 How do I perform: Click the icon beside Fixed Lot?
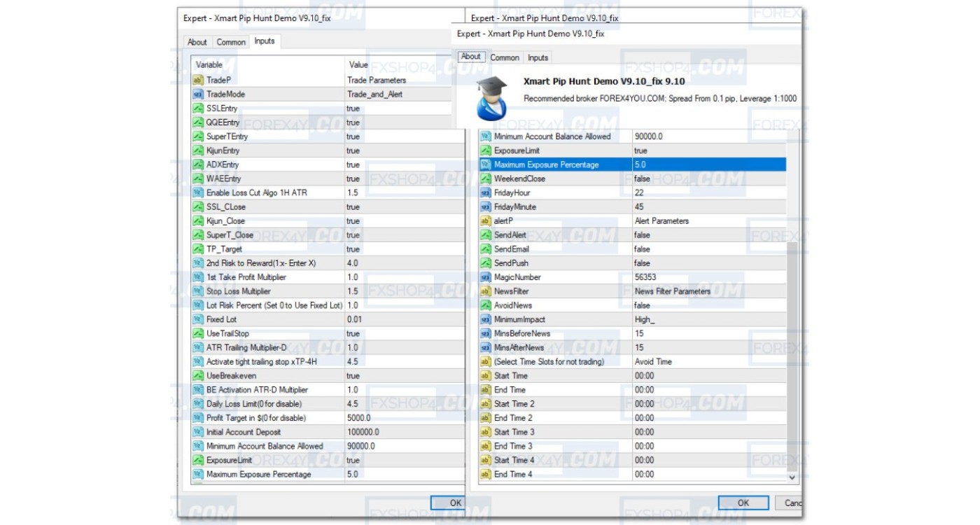click(x=197, y=319)
